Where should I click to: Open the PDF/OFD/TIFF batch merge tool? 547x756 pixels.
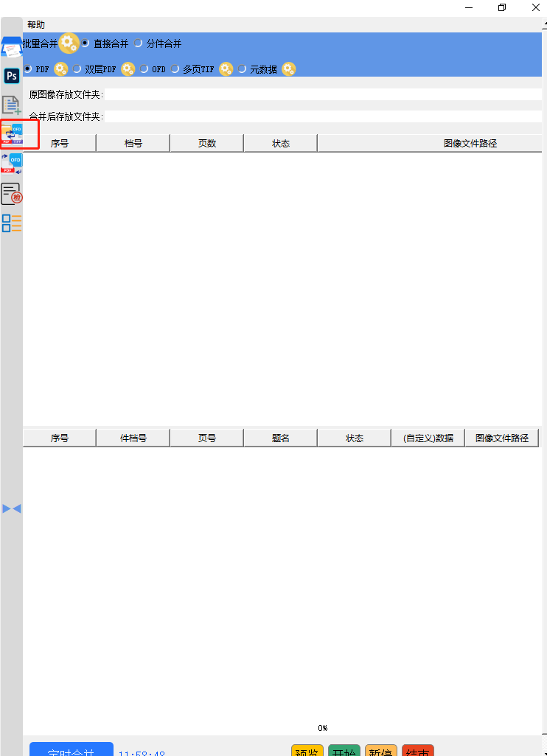coord(12,133)
